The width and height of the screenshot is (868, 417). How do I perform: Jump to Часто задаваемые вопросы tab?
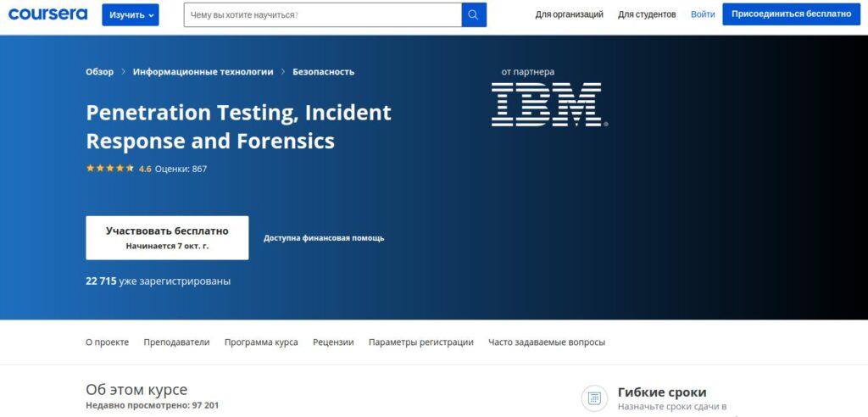(x=547, y=342)
